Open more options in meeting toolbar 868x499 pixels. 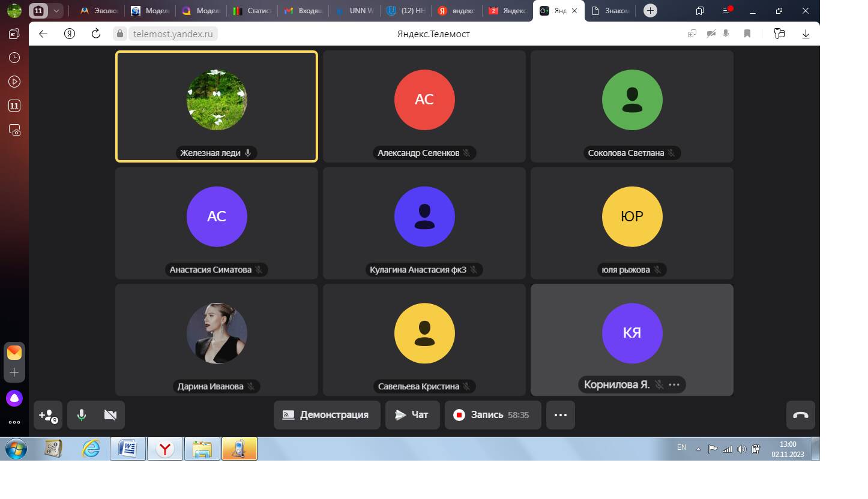coord(561,415)
